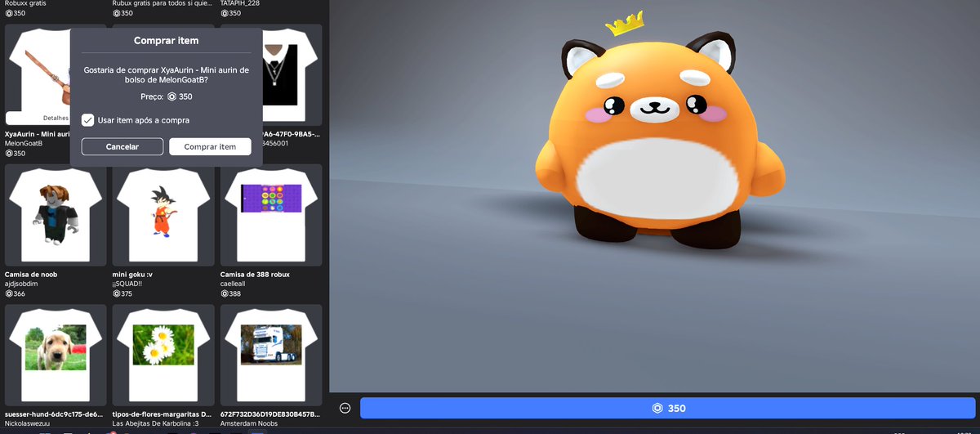
Task: Select the 'Camisa de 388 robux' thumbnail
Action: click(271, 215)
